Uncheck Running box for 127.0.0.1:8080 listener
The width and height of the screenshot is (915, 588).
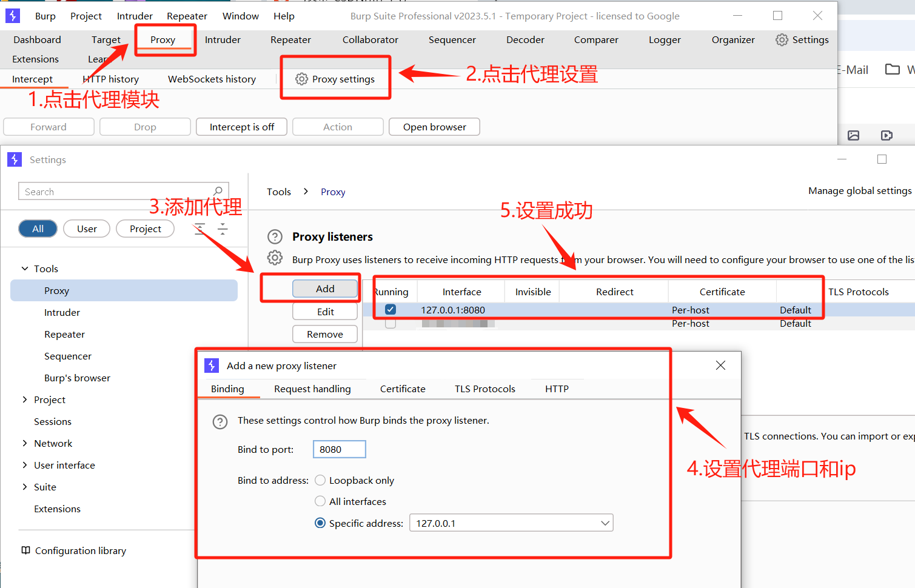pos(390,309)
